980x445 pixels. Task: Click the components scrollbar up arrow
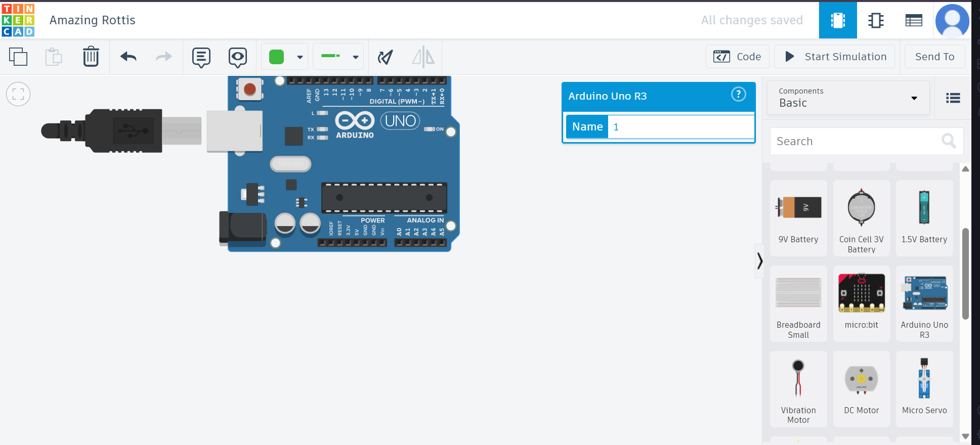[965, 169]
